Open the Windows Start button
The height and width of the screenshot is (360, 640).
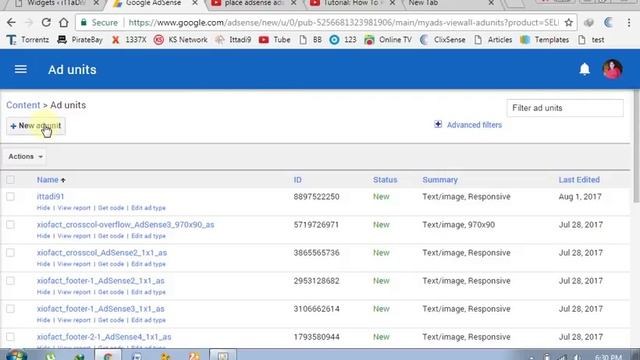pyautogui.click(x=16, y=355)
